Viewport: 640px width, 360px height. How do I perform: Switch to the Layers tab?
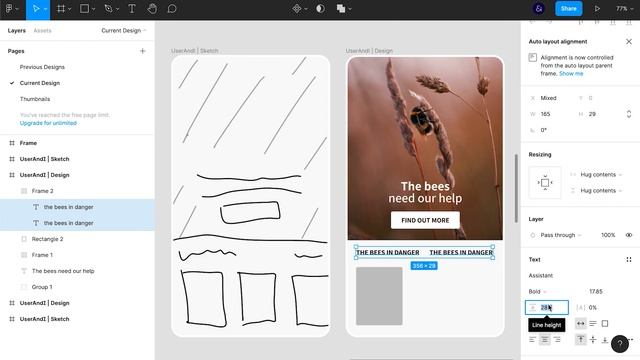pyautogui.click(x=17, y=31)
